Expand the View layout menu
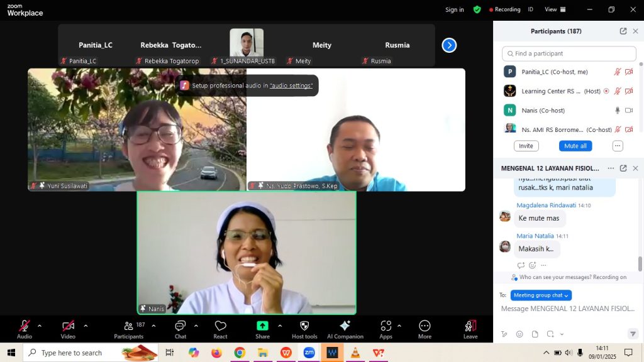This screenshot has width=644, height=362. click(x=554, y=9)
